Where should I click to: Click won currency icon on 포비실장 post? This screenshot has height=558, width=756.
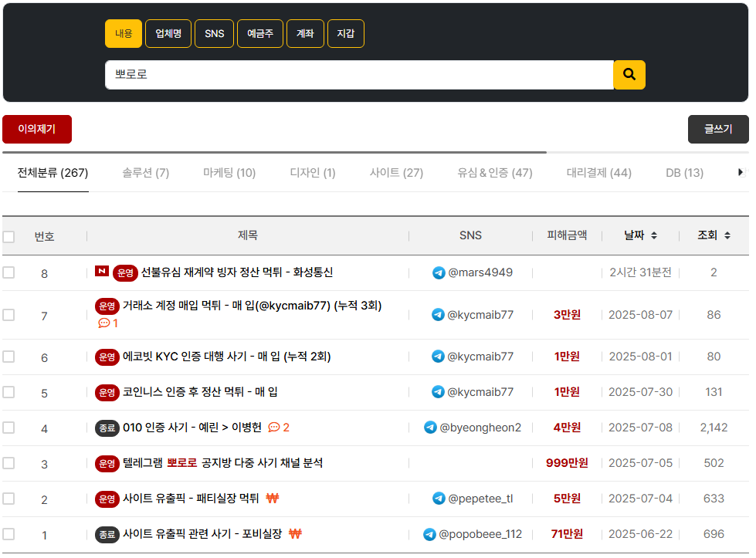(x=295, y=533)
